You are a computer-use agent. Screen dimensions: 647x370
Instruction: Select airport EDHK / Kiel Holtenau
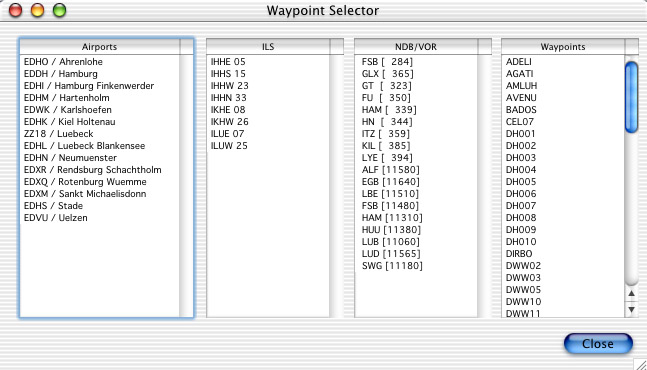tap(69, 122)
